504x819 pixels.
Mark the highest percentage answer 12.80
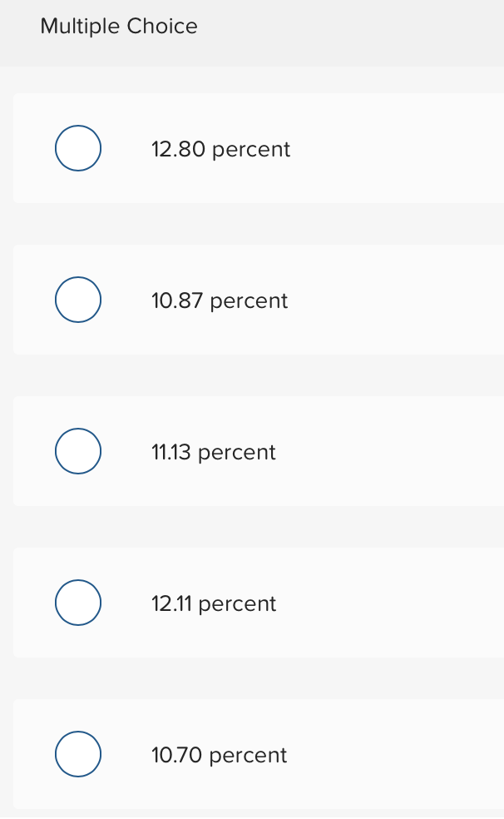pos(77,148)
